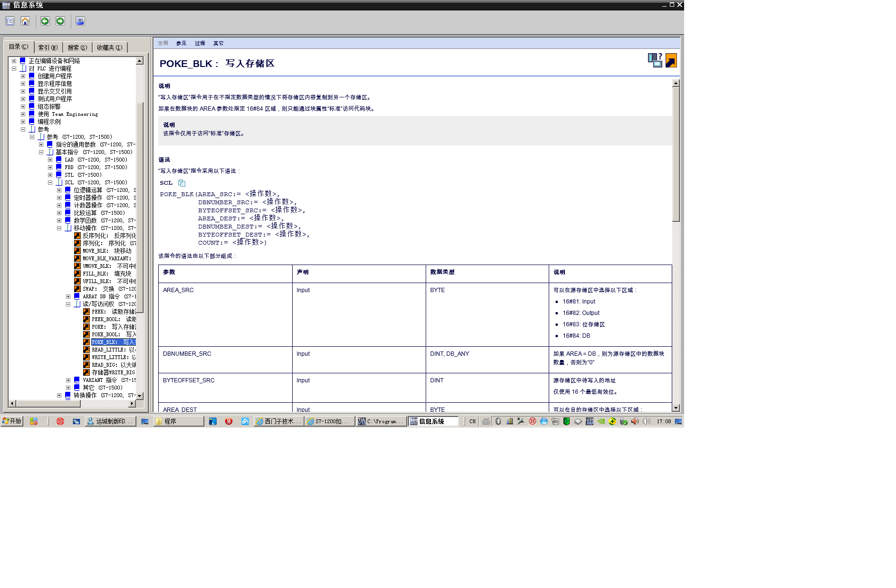The width and height of the screenshot is (896, 588).
Task: Select the POKE: 写入存储 tree entry
Action: [x=114, y=327]
